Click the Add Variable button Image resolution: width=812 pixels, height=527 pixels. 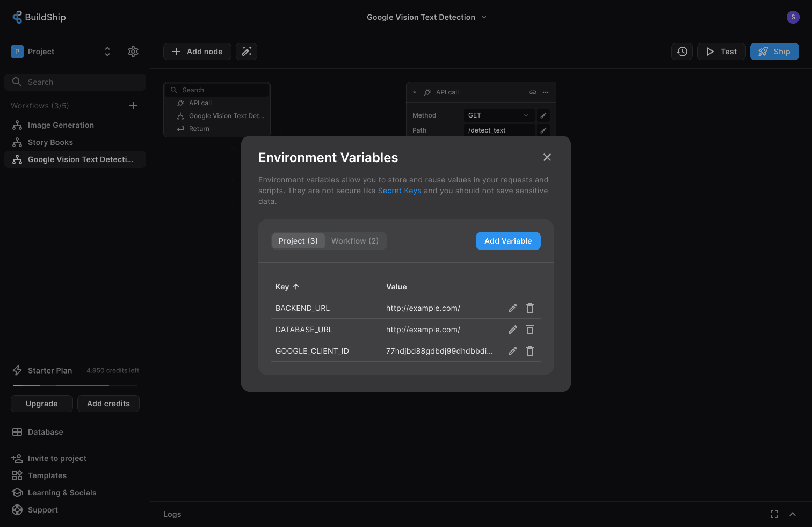point(508,241)
